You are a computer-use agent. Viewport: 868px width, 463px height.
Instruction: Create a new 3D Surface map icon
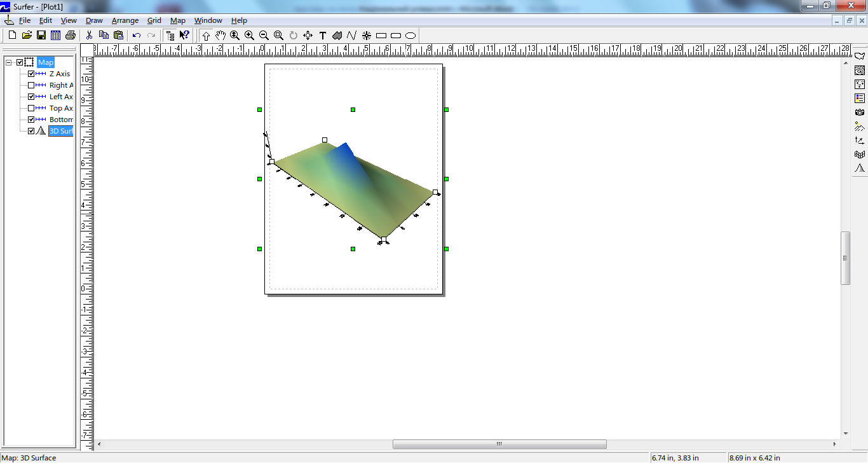coord(860,168)
